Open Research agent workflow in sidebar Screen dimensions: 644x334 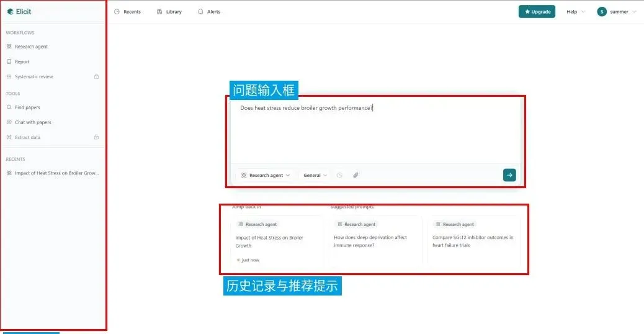point(31,47)
